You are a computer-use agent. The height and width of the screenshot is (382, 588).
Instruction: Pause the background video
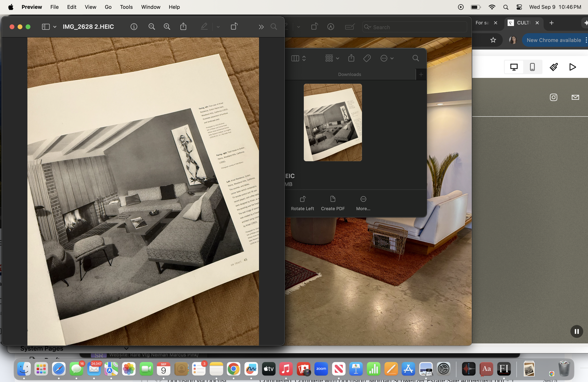577,331
